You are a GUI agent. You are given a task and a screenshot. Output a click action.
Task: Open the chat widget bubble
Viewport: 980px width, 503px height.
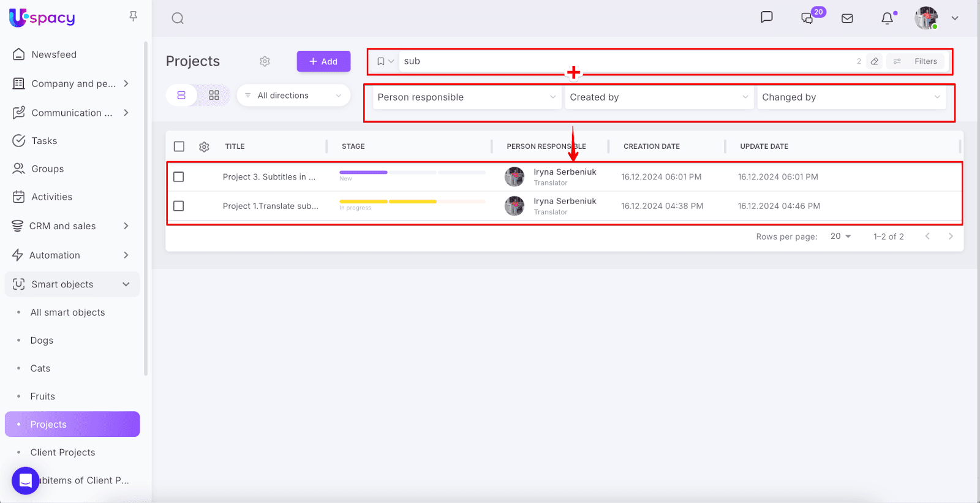coord(26,480)
